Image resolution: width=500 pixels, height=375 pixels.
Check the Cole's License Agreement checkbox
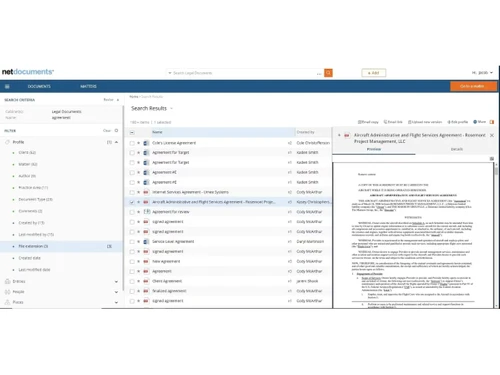132,143
